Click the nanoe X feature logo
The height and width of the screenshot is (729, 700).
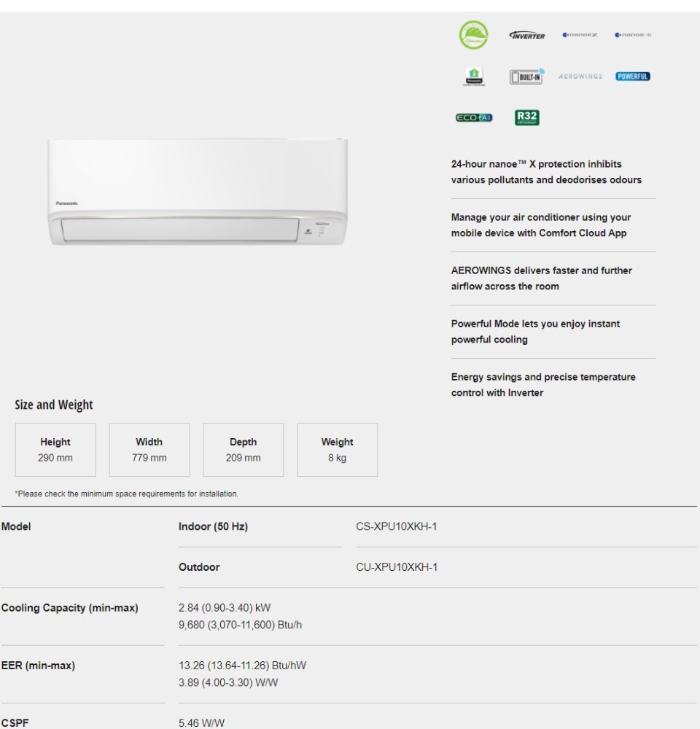click(x=580, y=35)
